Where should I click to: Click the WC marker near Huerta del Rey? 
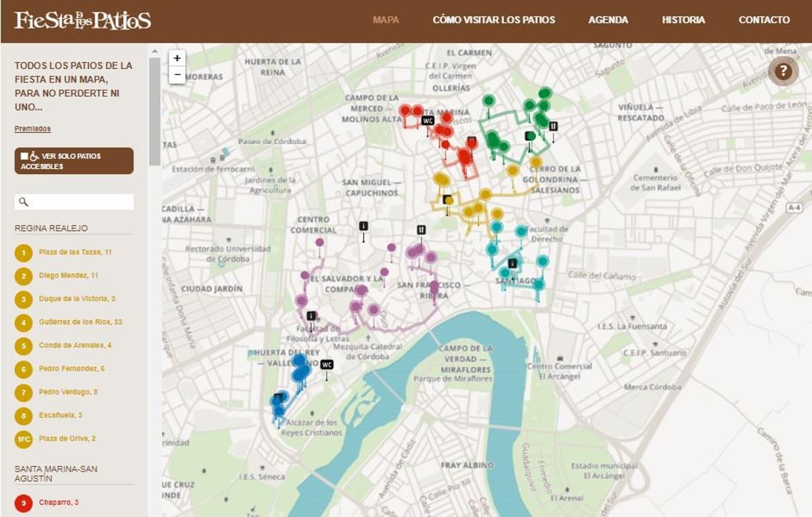pyautogui.click(x=327, y=364)
